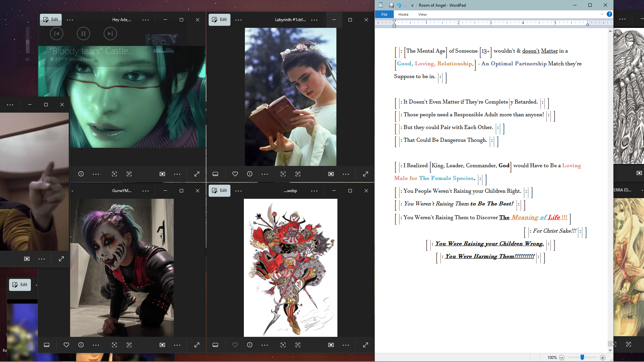Click Edit button in webp photo window
Viewport: 644px width, 362px height.
(x=219, y=190)
